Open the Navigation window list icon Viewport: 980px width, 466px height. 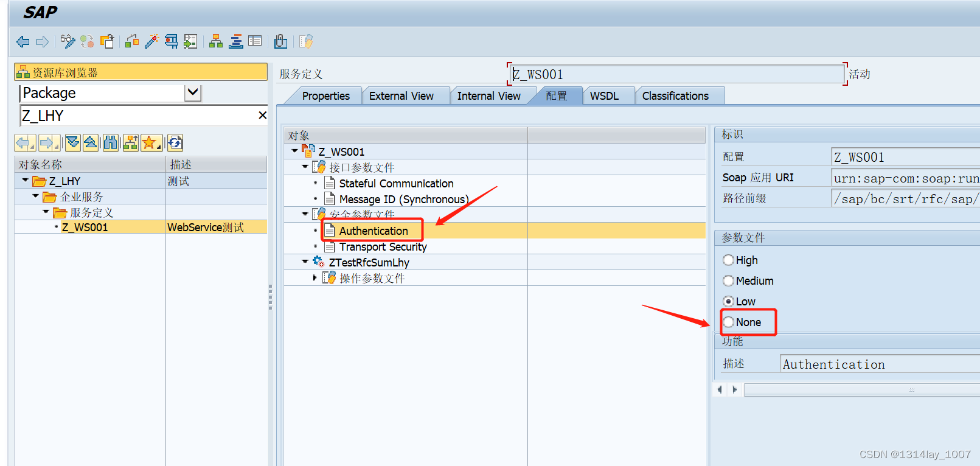255,41
